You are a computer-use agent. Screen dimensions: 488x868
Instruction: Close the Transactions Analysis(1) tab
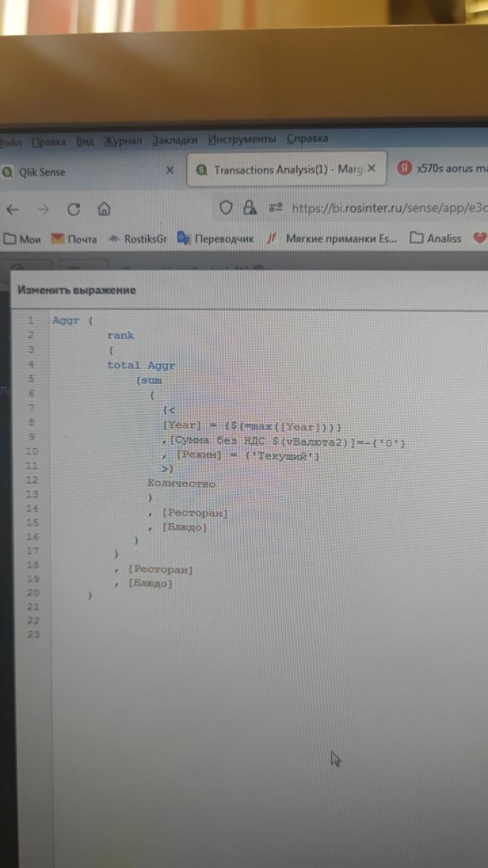click(x=371, y=169)
